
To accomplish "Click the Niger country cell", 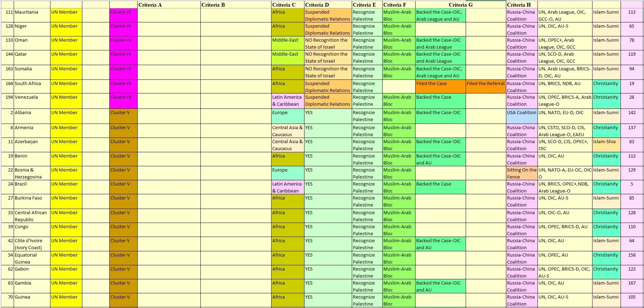I will 32,29.
